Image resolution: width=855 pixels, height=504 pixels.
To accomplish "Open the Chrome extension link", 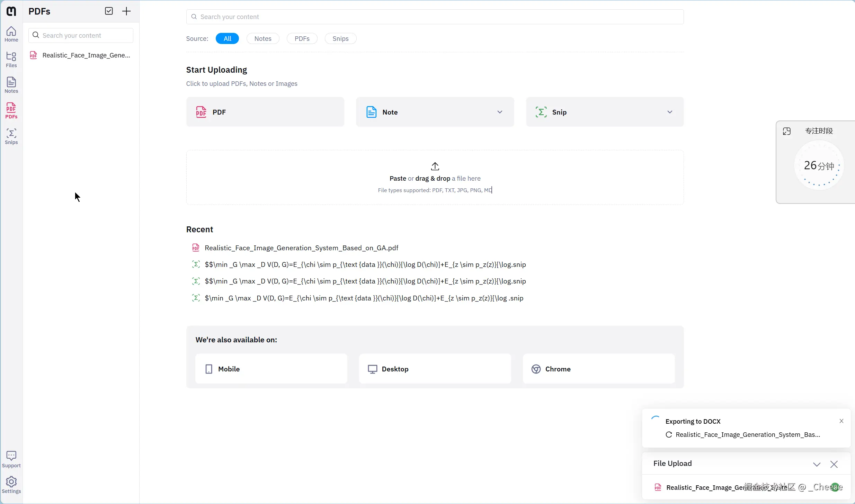I will click(x=598, y=369).
